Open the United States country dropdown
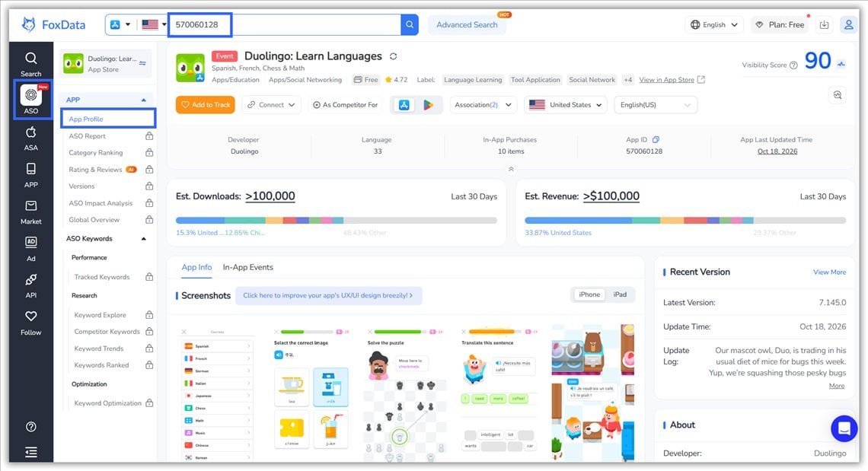The height and width of the screenshot is (471, 868). click(x=565, y=104)
